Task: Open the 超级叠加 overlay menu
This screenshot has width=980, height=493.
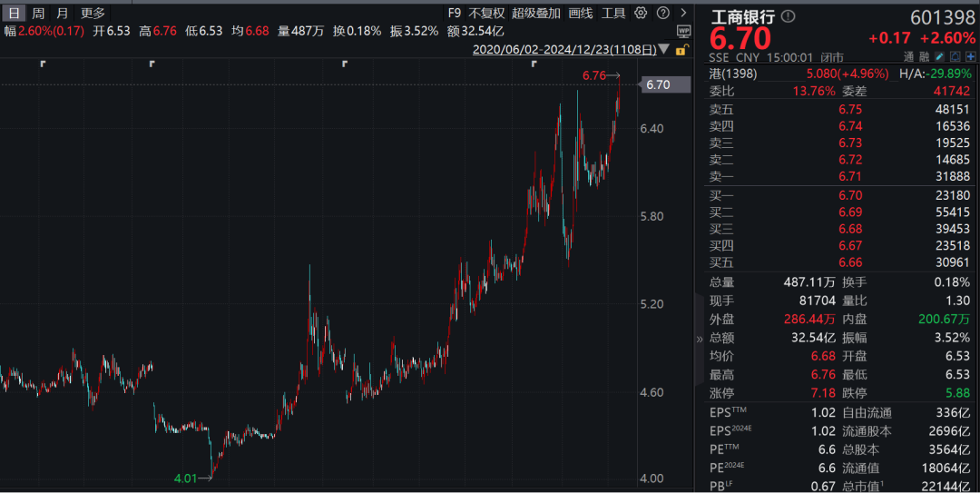Action: [536, 13]
